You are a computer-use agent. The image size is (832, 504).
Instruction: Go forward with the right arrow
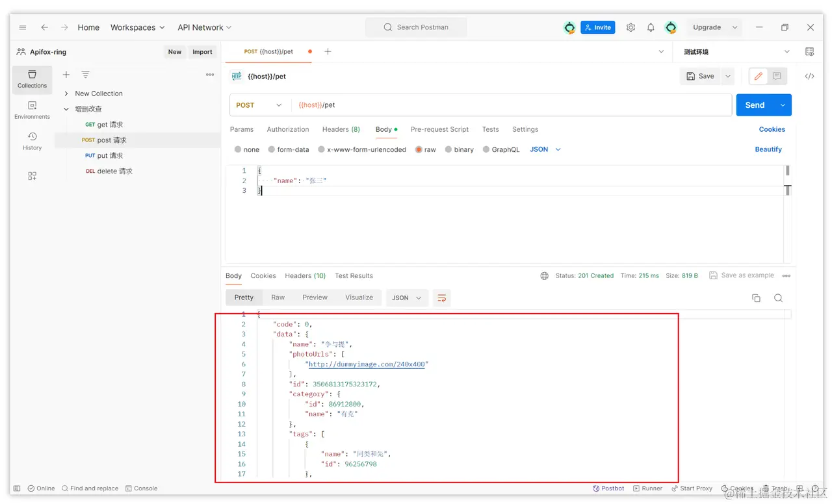(64, 27)
